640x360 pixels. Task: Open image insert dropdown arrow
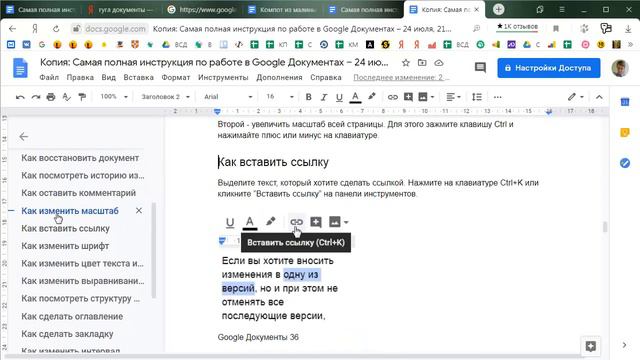(432, 97)
